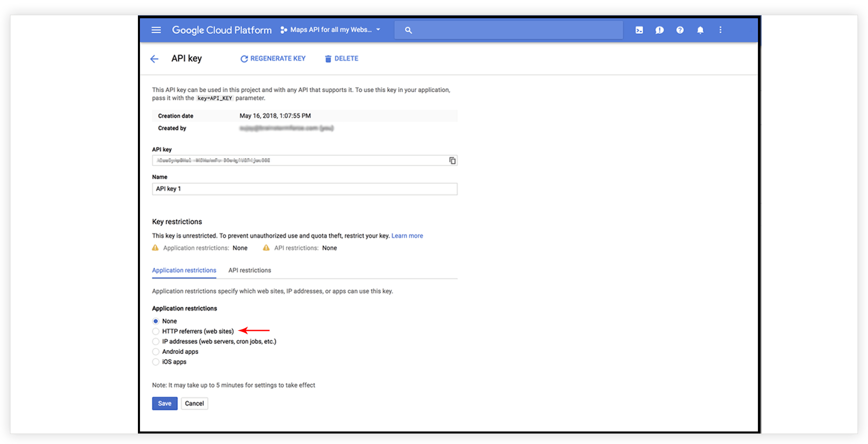Click the API key Name input field
868x444 pixels.
304,189
